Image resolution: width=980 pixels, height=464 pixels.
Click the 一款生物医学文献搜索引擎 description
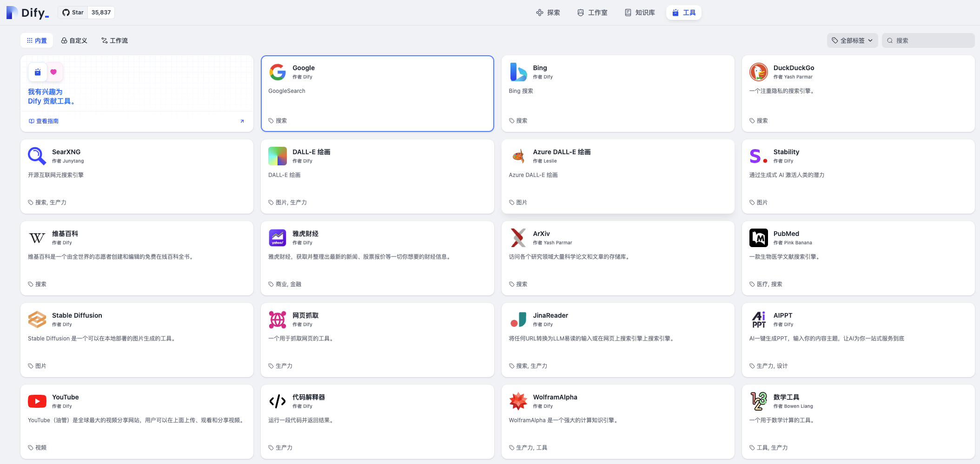point(785,257)
